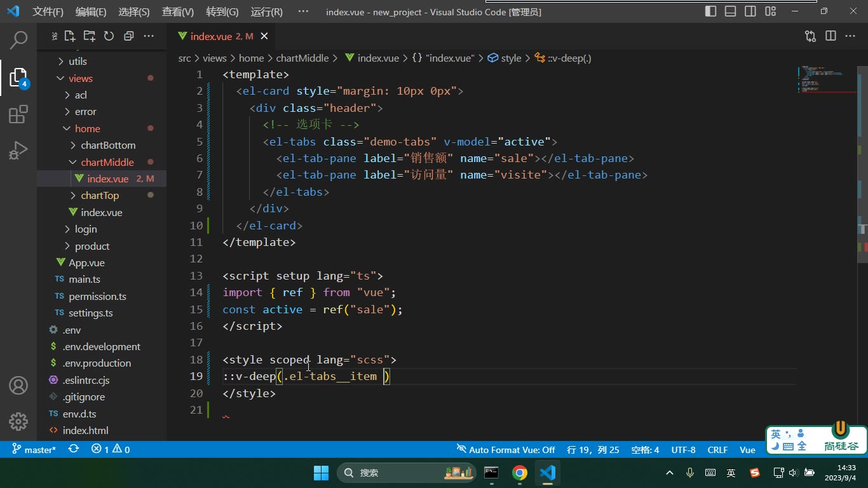Screen dimensions: 868x488
Task: Open the 运行(R) menu
Action: coord(267,11)
